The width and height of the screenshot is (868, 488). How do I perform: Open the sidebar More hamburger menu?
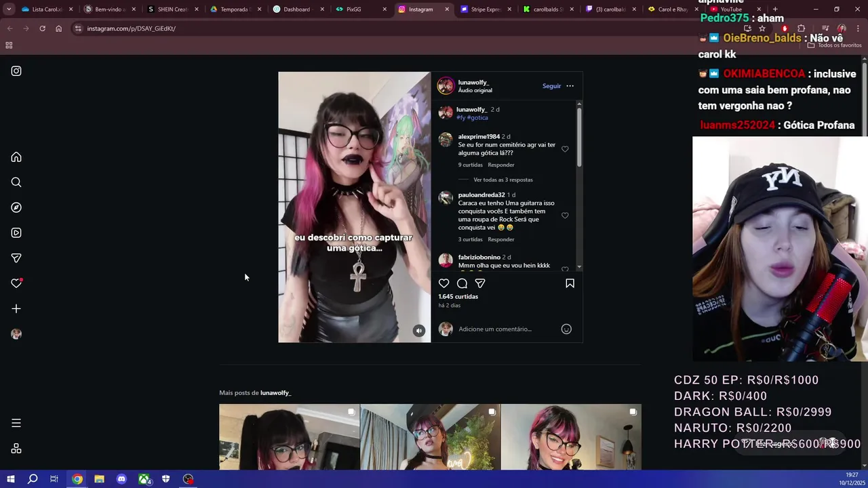pos(16,423)
